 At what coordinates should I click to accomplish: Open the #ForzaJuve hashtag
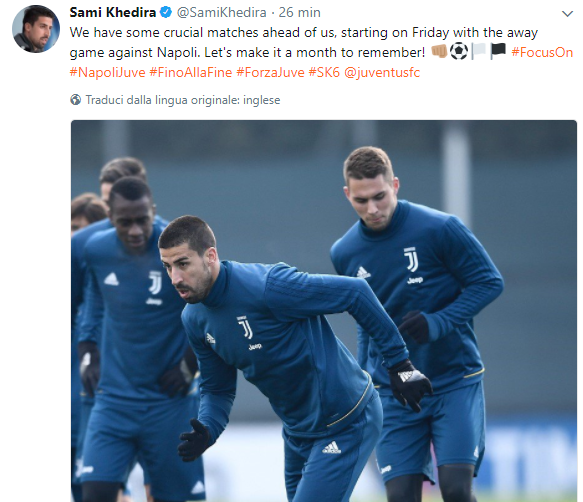270,72
